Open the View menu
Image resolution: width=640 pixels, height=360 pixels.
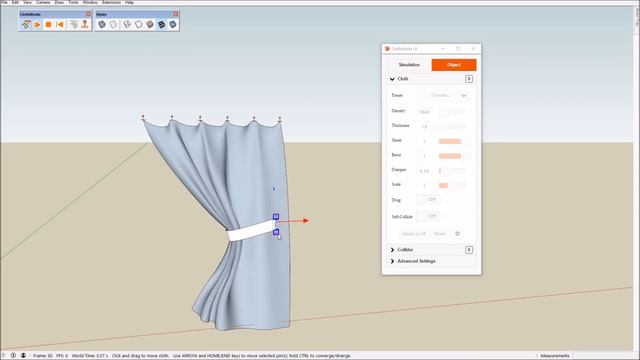27,2
